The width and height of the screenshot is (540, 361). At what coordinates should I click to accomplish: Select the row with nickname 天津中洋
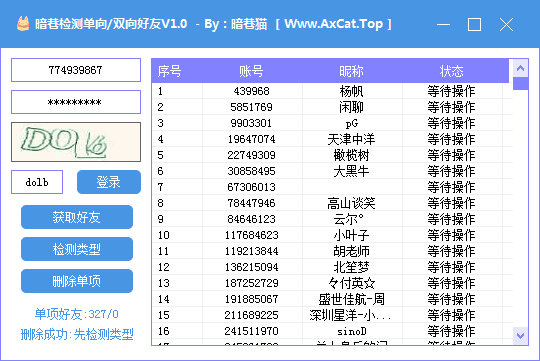point(332,139)
